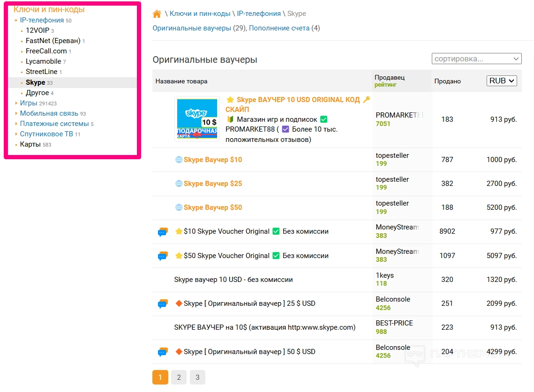Click seller 1keys
The width and height of the screenshot is (534, 392).
point(384,275)
